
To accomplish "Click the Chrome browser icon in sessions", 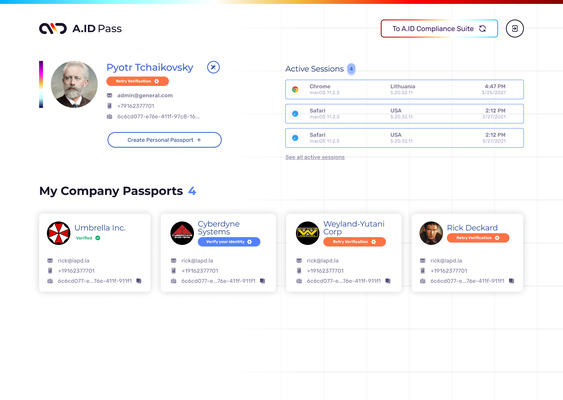I will coord(295,89).
